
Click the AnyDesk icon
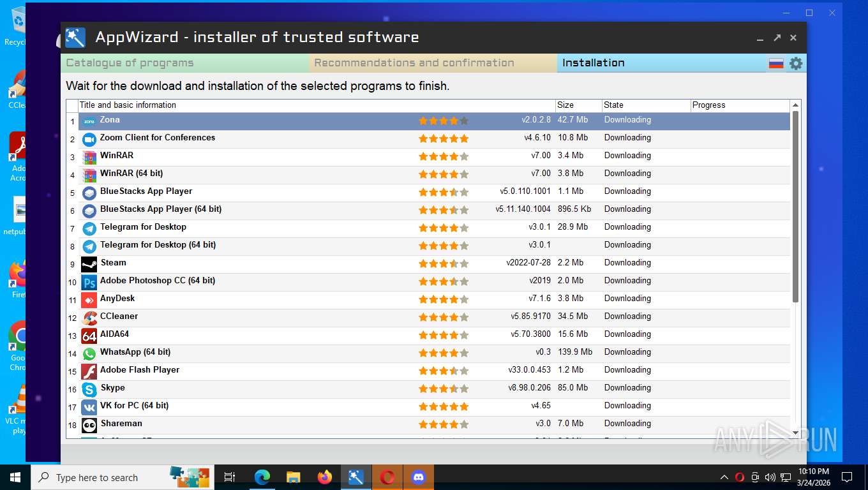click(x=89, y=300)
